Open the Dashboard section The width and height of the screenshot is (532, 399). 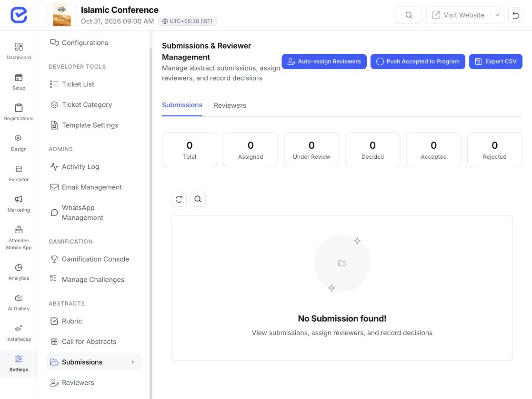pyautogui.click(x=19, y=51)
